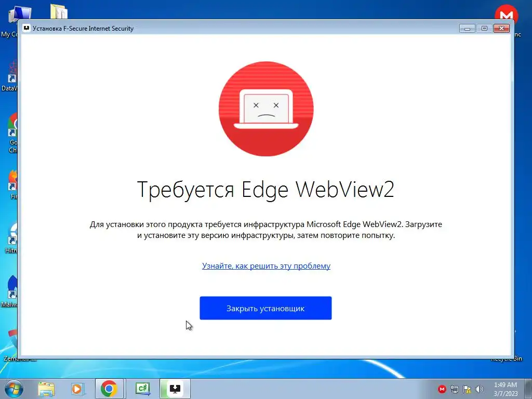This screenshot has width=532, height=399.
Task: Click the red sad laptop error illustration
Action: pos(266,109)
